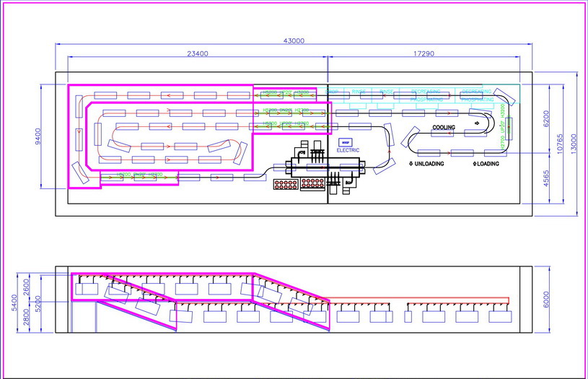Click the 43000 overall length dimension

pos(294,40)
